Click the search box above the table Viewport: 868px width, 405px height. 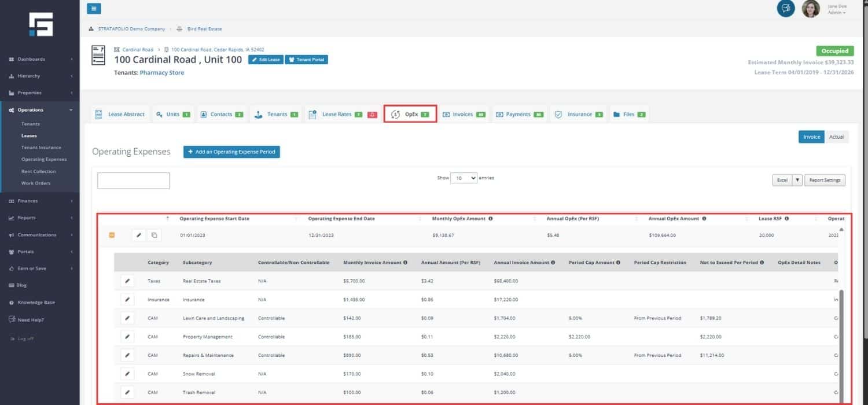pyautogui.click(x=134, y=181)
